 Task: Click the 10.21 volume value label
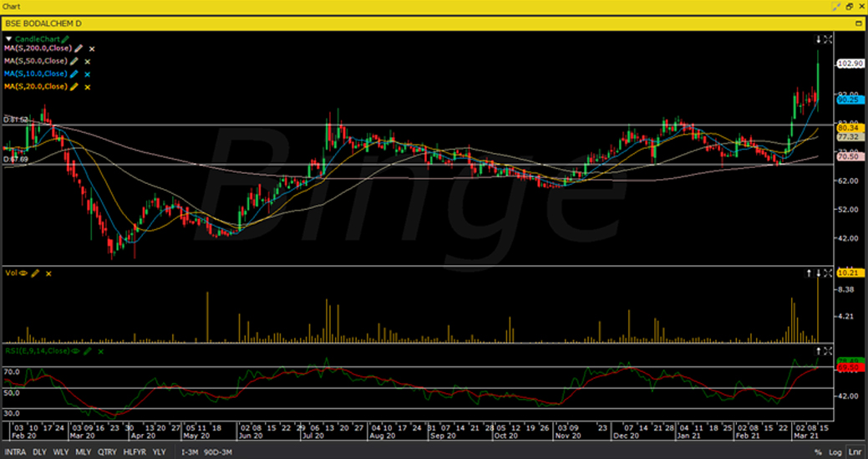pos(849,273)
